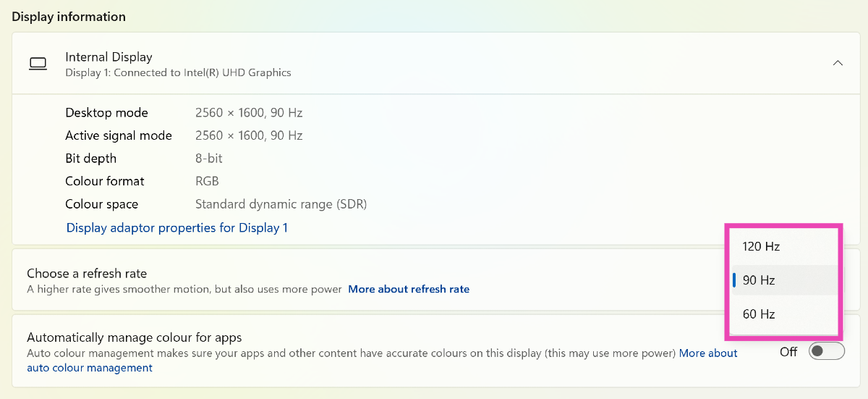868x399 pixels.
Task: Open Display adaptor properties for Display 1
Action: pos(177,227)
